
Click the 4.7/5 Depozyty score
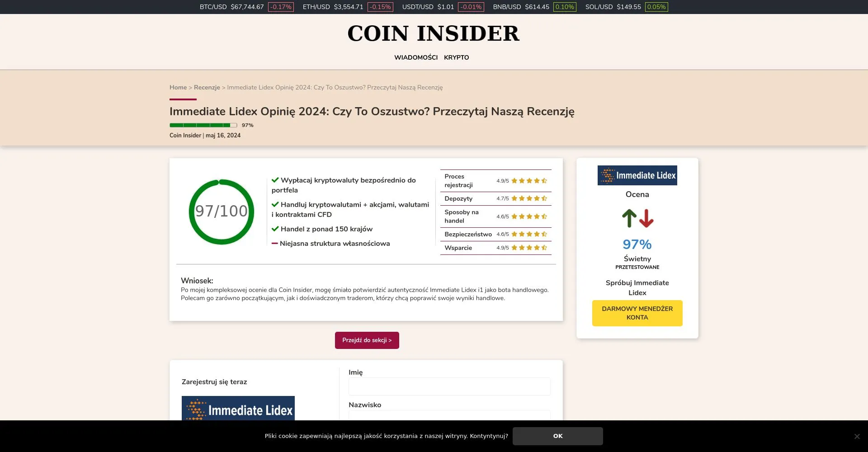[x=503, y=198]
